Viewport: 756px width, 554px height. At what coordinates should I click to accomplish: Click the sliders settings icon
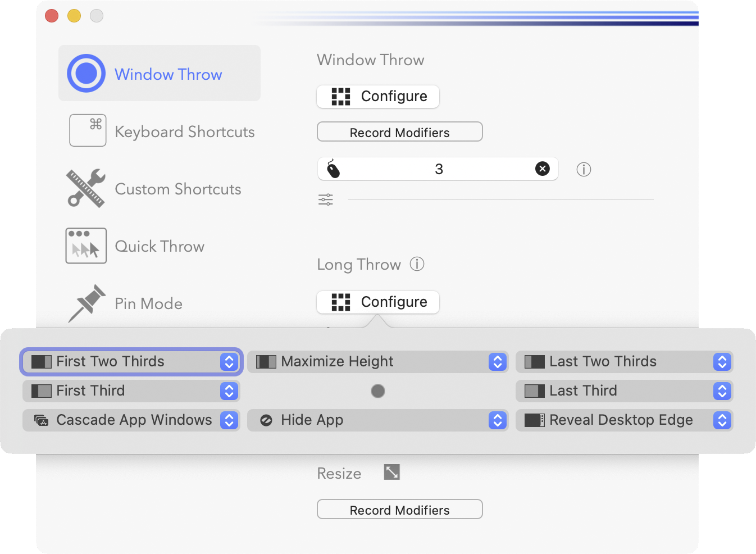tap(326, 199)
